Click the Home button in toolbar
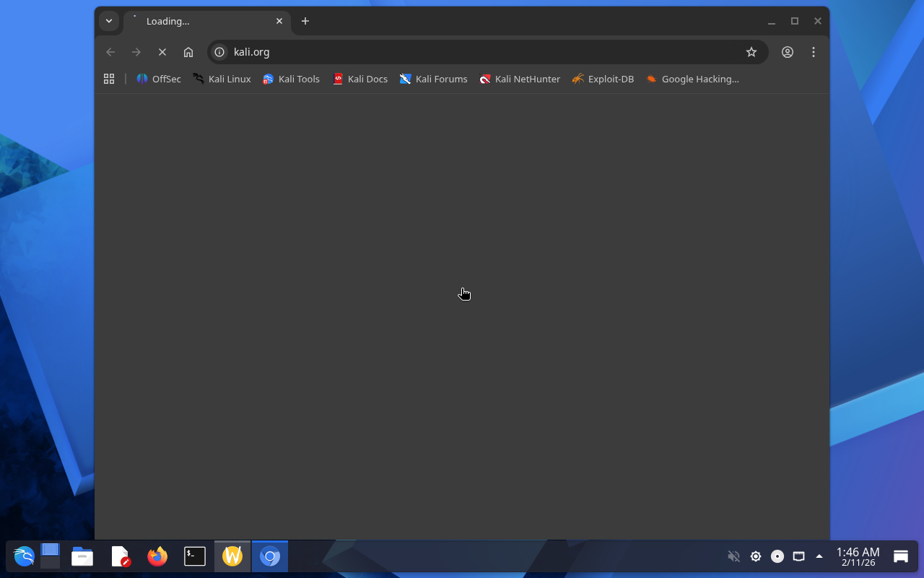This screenshot has width=924, height=578. click(188, 52)
